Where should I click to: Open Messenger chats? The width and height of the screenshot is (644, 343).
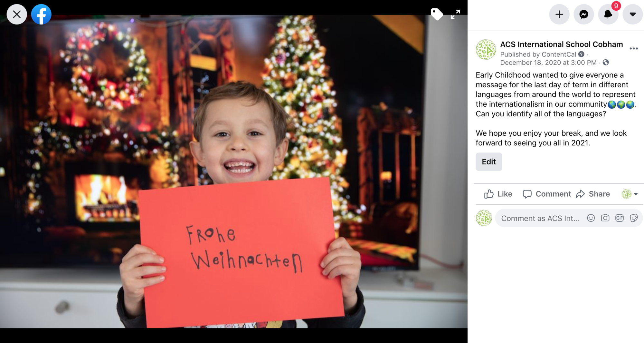tap(584, 14)
